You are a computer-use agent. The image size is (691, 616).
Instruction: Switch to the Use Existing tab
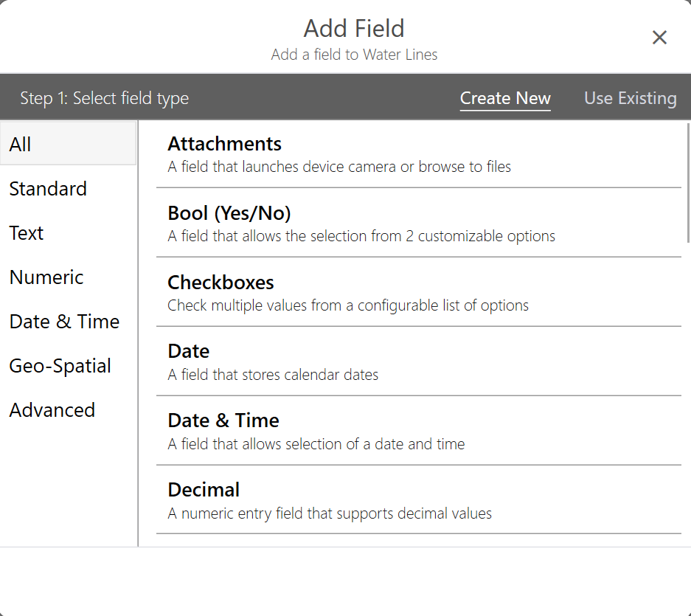click(x=630, y=98)
